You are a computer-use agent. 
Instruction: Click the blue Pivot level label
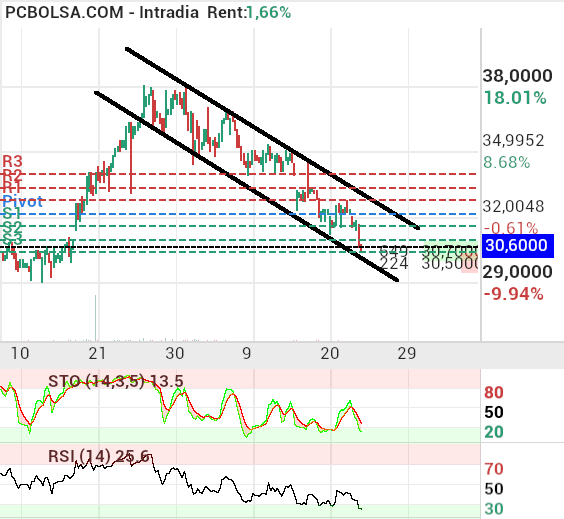(x=23, y=201)
